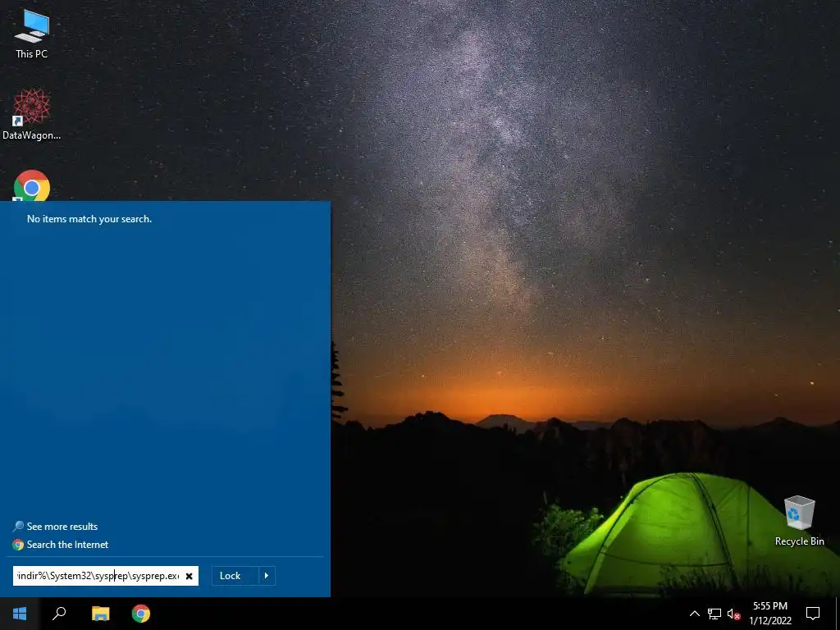840x630 pixels.
Task: Open taskbar search magnifier icon
Action: (59, 614)
